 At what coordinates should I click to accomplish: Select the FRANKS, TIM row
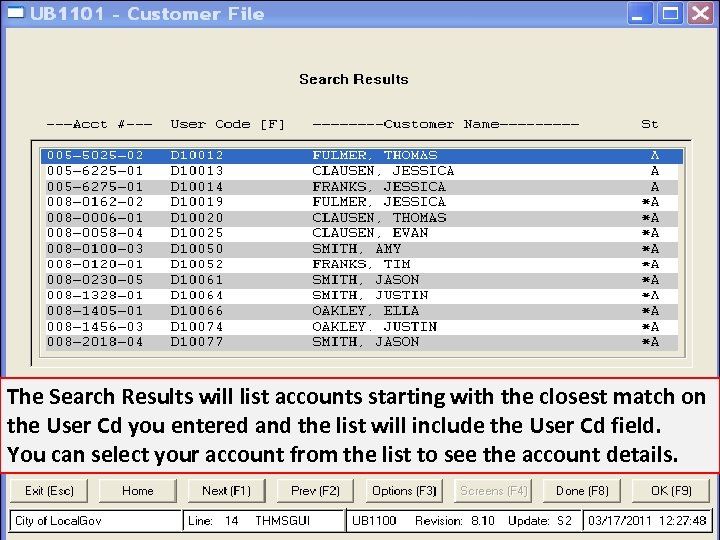click(x=362, y=264)
